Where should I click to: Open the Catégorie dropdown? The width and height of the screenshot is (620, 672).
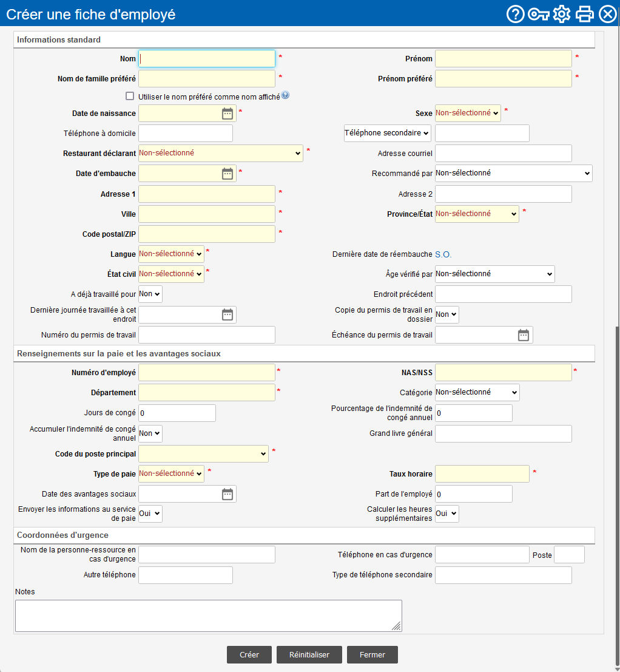[x=477, y=393]
